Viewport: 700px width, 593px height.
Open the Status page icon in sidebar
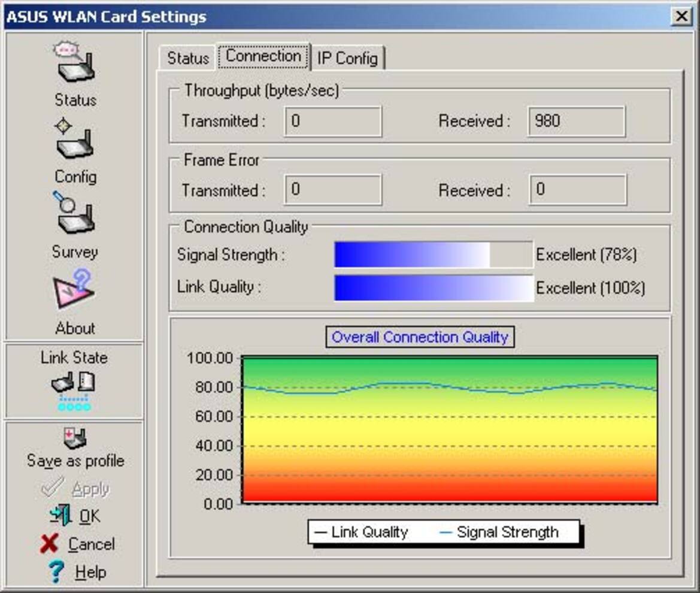75,62
